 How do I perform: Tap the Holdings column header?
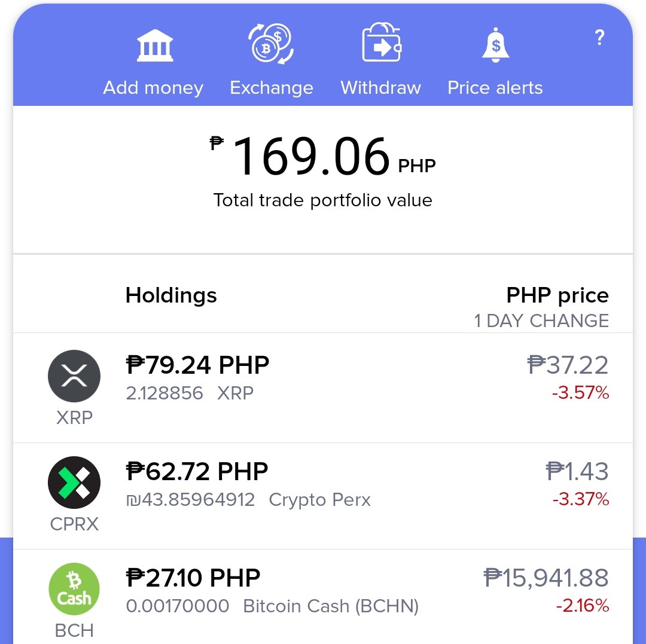(171, 295)
